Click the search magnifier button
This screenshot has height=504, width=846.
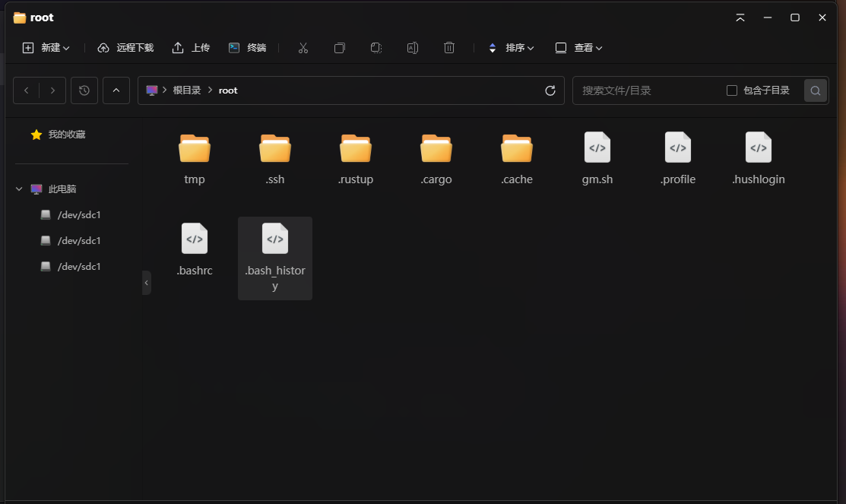tap(816, 90)
